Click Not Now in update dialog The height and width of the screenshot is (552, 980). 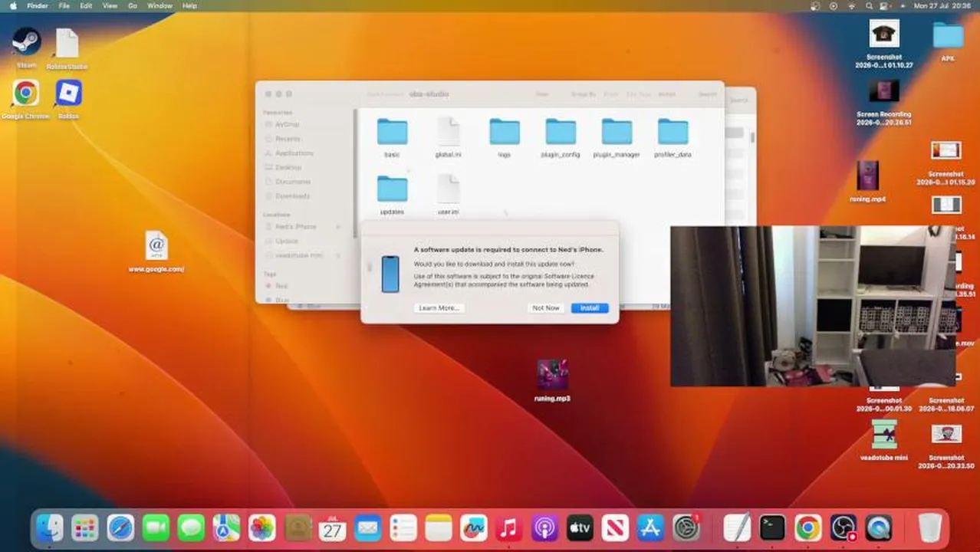click(x=546, y=307)
